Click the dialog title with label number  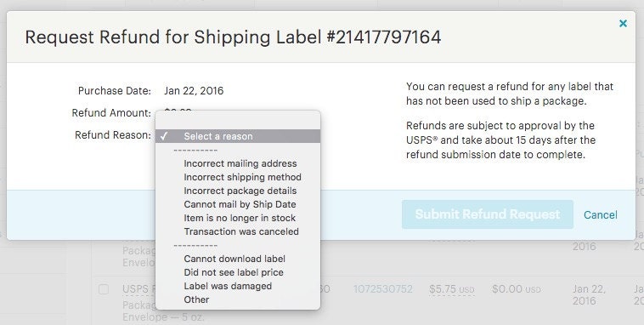click(x=233, y=37)
